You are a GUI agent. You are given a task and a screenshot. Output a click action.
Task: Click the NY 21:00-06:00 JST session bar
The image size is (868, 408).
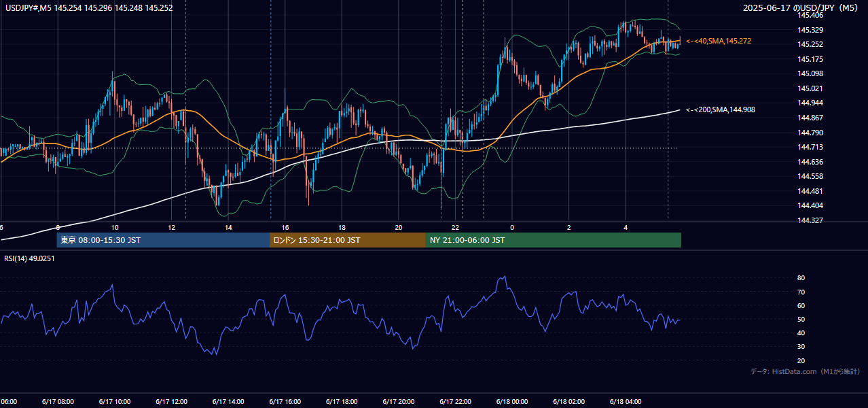(554, 240)
